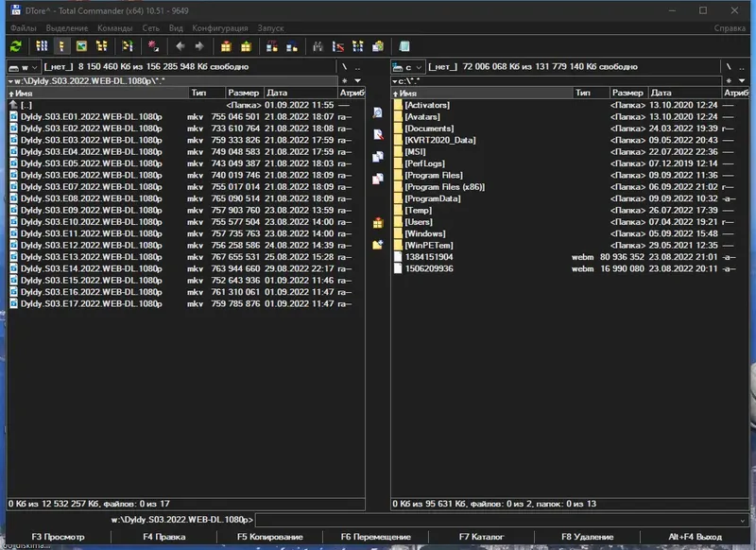Select the highlighted full details view icon
This screenshot has width=756, height=550.
point(61,46)
